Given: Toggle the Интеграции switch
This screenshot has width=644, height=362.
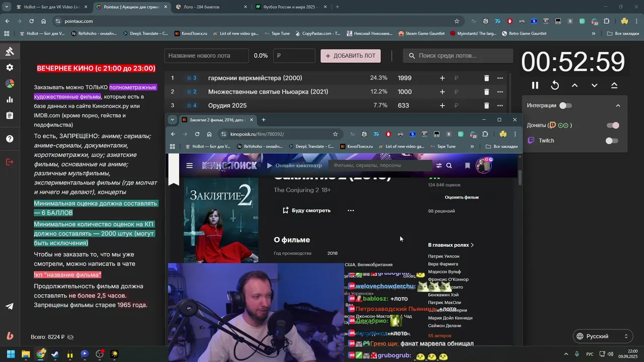Looking at the screenshot, I should 566,106.
